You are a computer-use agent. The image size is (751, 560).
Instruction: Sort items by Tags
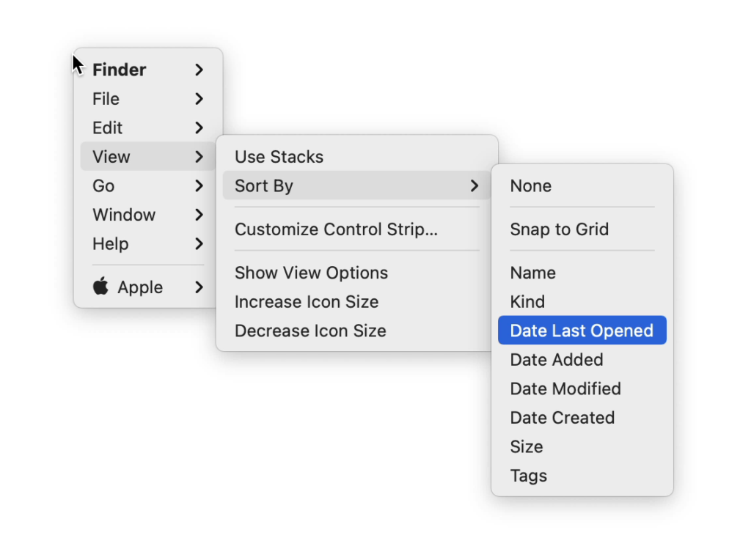[528, 475]
